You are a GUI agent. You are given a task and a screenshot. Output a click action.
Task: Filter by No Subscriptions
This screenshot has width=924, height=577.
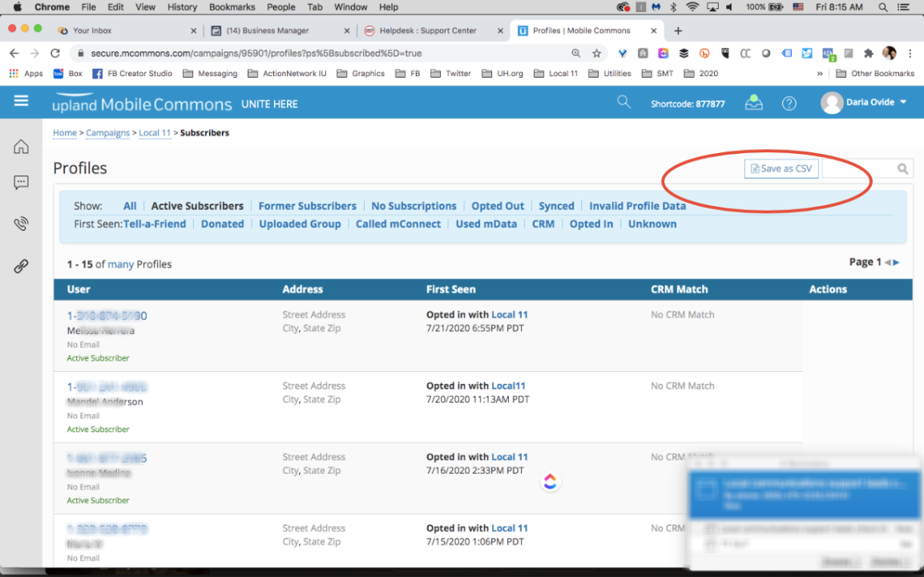coord(414,206)
